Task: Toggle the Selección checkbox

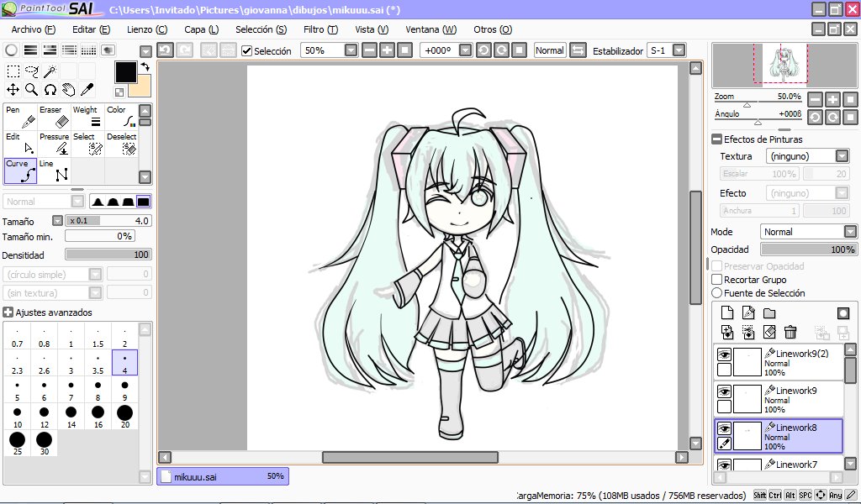Action: coord(247,51)
